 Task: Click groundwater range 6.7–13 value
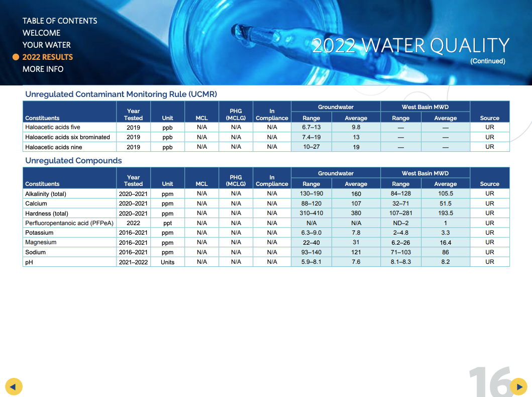(x=311, y=127)
